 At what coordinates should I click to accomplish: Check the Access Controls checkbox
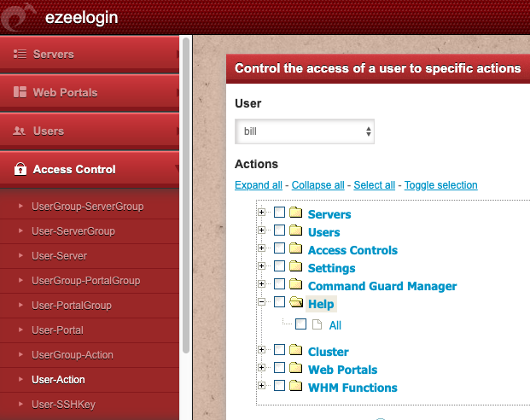(x=279, y=248)
